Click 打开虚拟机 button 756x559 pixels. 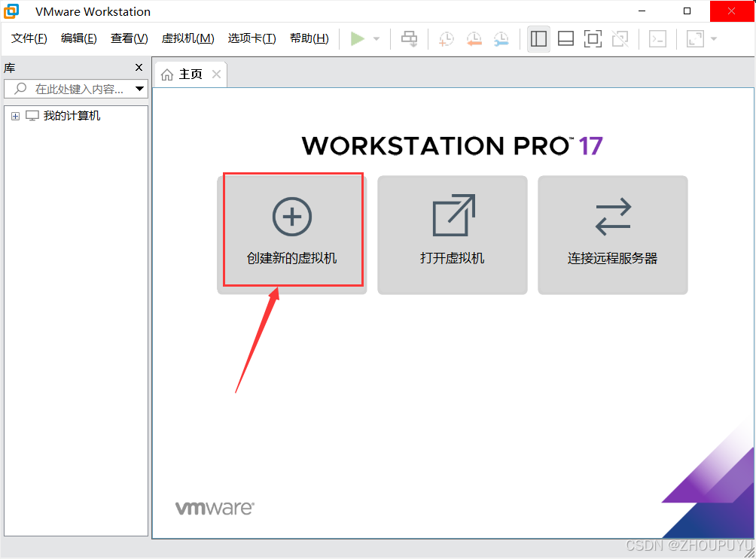[453, 235]
